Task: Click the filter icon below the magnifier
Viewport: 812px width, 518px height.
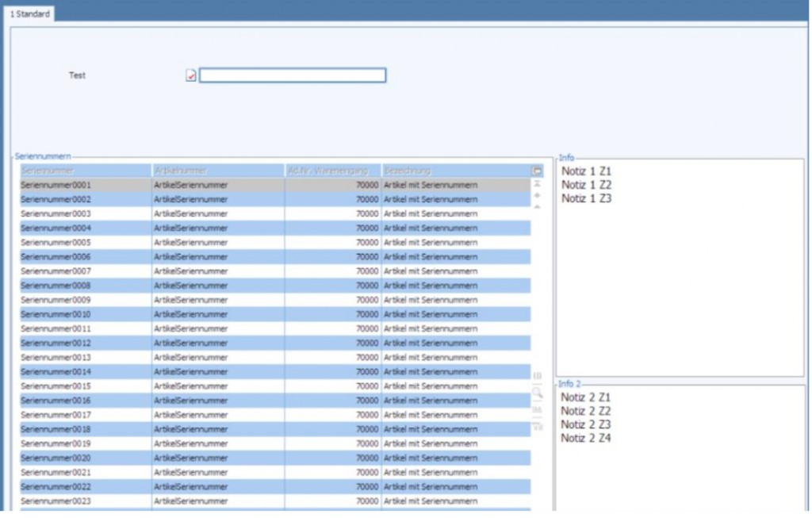Action: coord(537,410)
